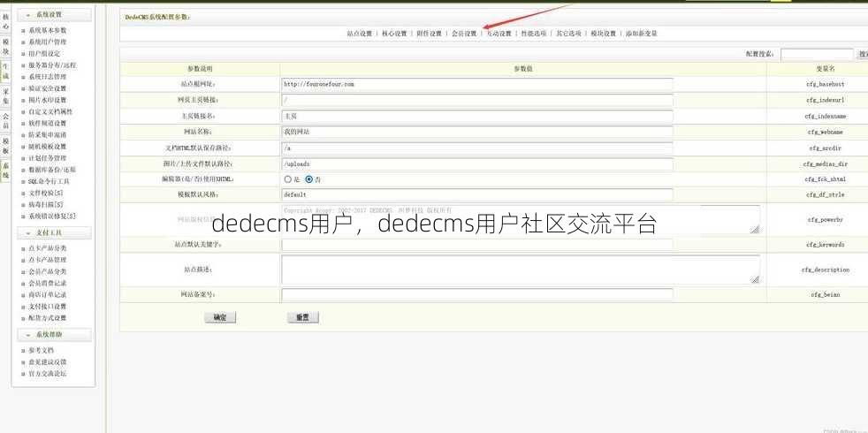Switch to the 会员 vertical tab
This screenshot has width=868, height=433.
click(x=5, y=121)
